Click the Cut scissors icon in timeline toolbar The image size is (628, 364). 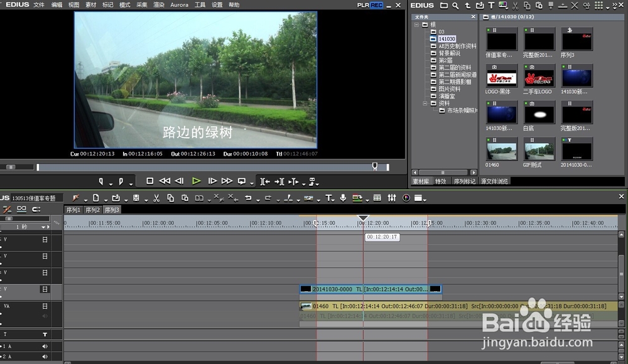(156, 198)
